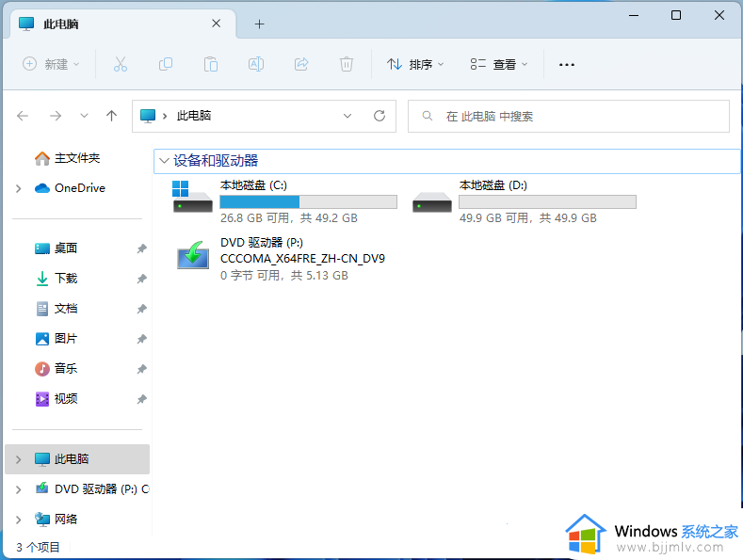Unpin 音乐 using its pin icon
The width and height of the screenshot is (743, 560).
pos(141,369)
